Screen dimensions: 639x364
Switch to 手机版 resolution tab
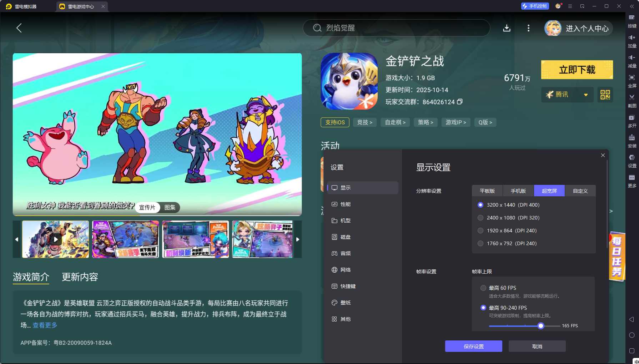(x=518, y=191)
